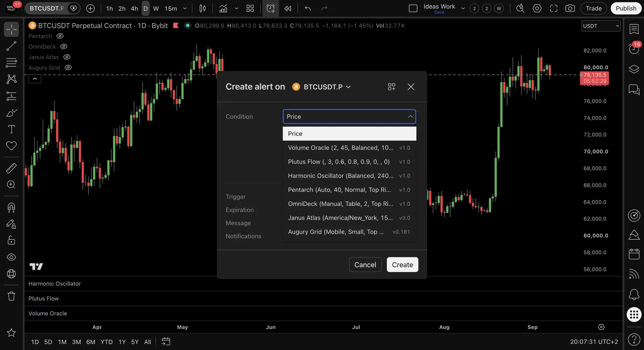
Task: Expand the timeframe interval dropdown arrow
Action: point(185,9)
